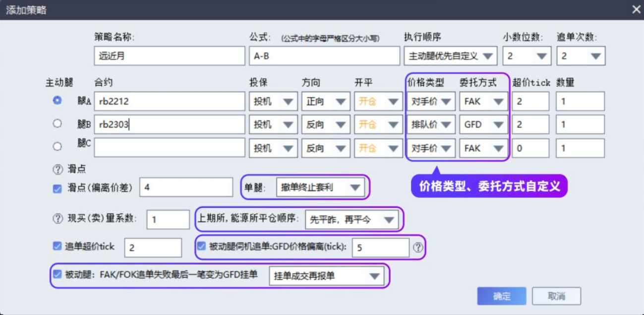Click the 策略名称 field containing 远近月
The image size is (644, 315).
[170, 56]
